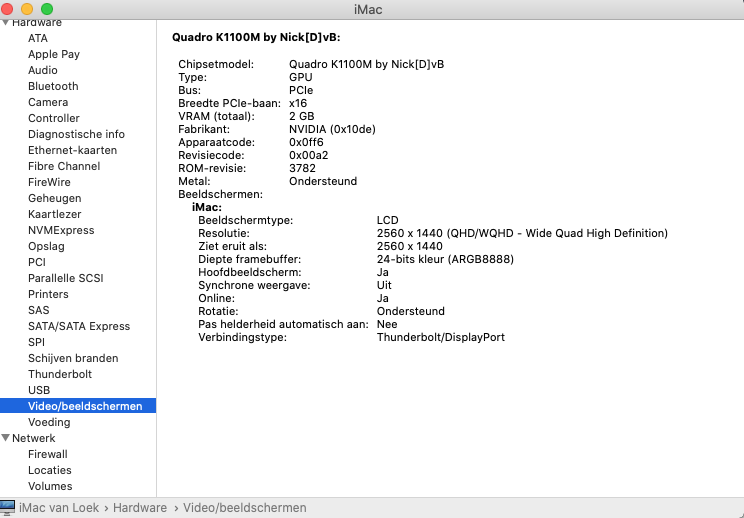Click the Metal value 'Ondersteund'

click(x=323, y=181)
